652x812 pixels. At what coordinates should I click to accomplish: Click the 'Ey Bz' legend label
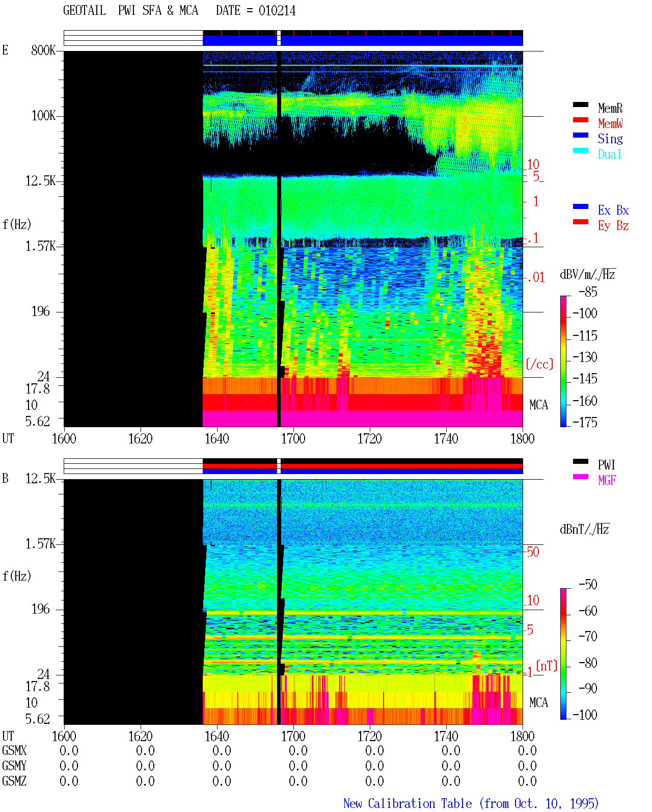click(x=613, y=225)
